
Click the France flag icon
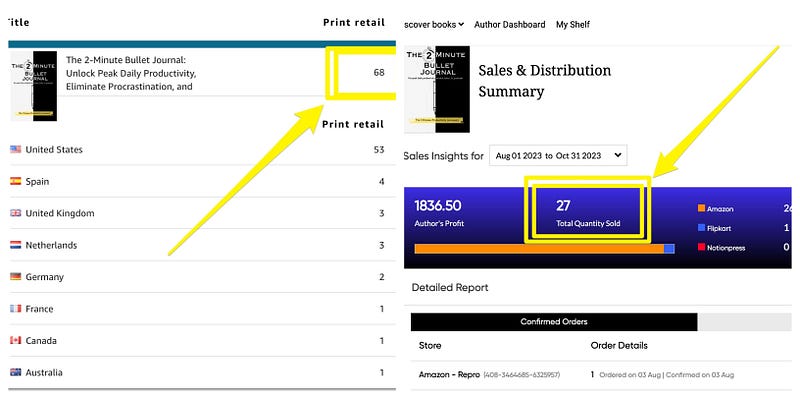pos(16,309)
